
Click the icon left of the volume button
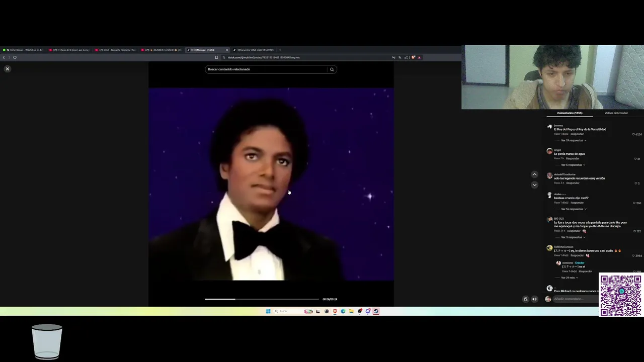tap(526, 299)
